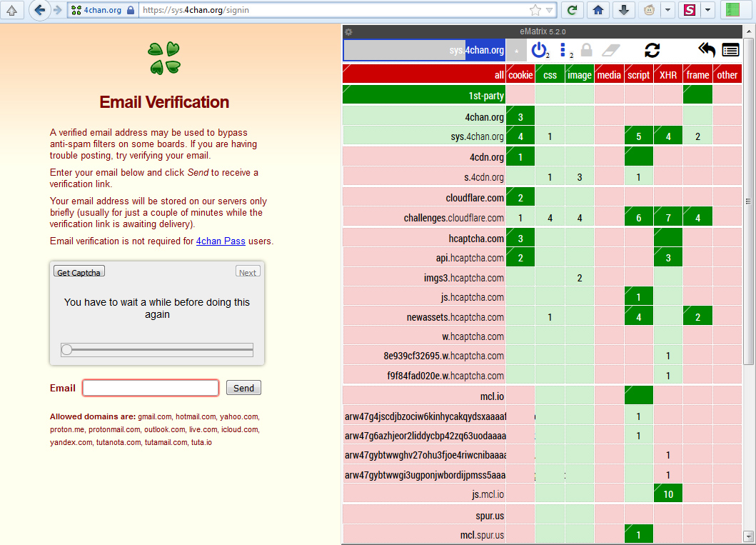Image resolution: width=756 pixels, height=545 pixels.
Task: Reload page using eMatrix refresh icon
Action: coord(652,50)
